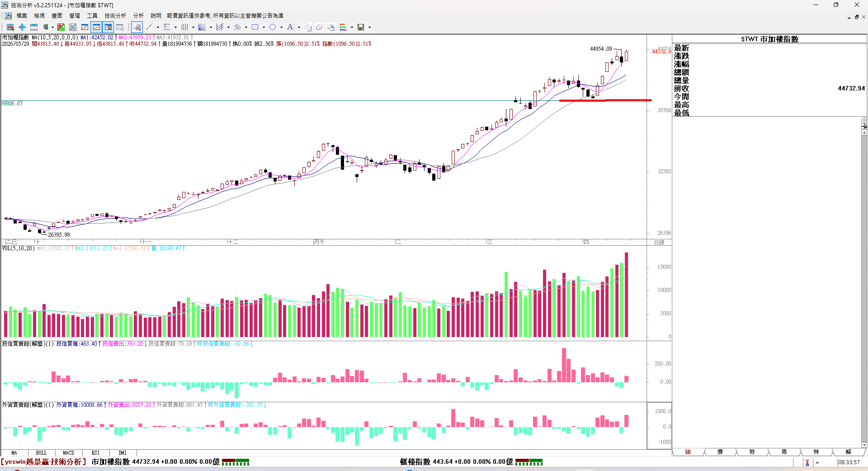Open the 說明 menu
This screenshot has height=471, width=868.
coord(156,15)
